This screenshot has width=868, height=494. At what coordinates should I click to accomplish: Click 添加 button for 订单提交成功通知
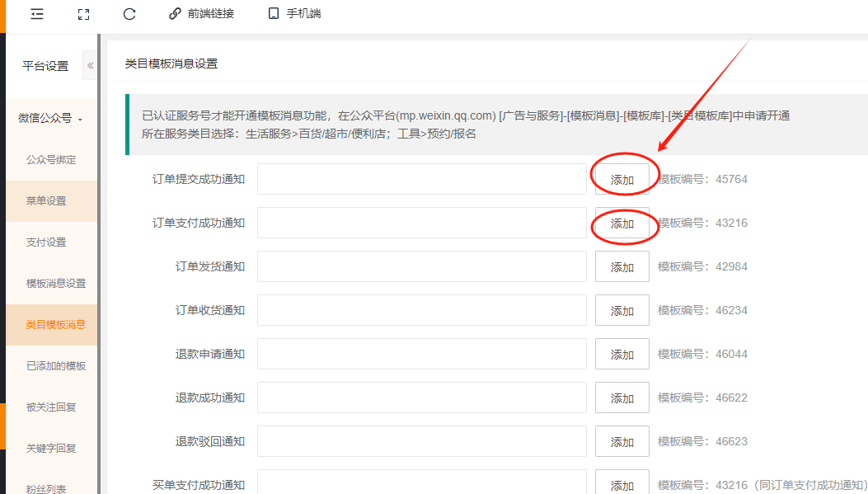[x=622, y=180]
